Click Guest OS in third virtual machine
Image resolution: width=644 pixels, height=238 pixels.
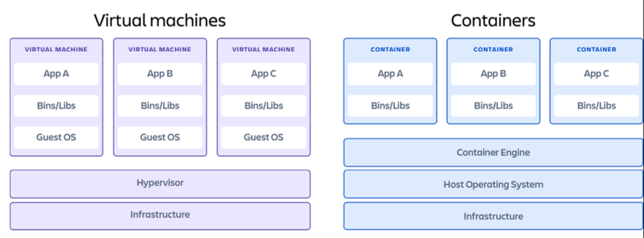point(263,138)
